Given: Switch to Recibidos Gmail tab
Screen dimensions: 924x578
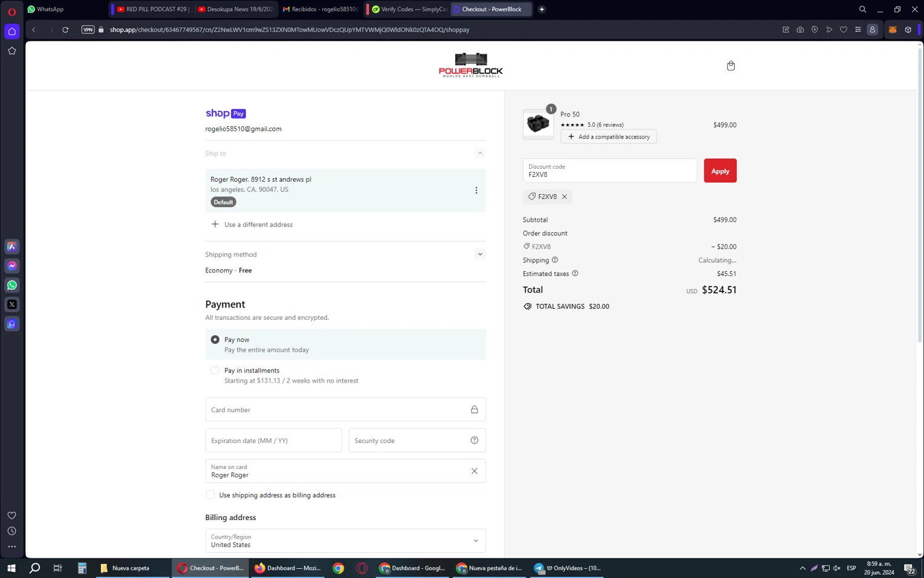Looking at the screenshot, I should coord(320,9).
